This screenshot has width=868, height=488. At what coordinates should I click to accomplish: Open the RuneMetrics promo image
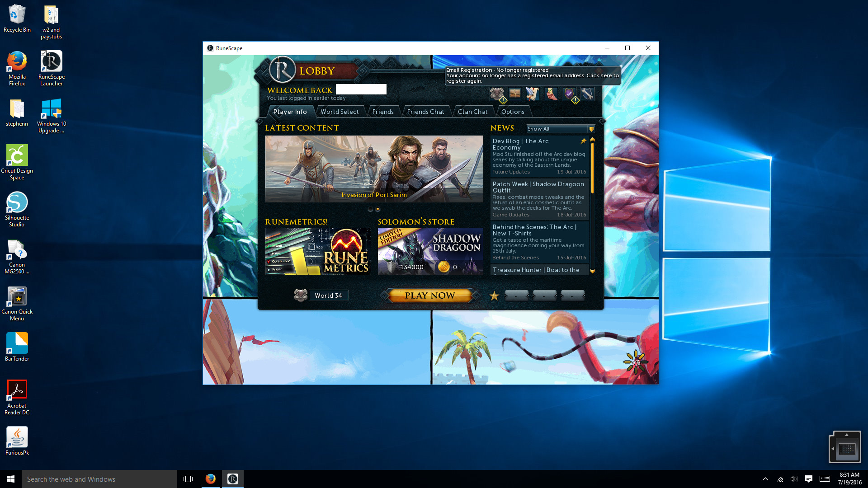[317, 251]
